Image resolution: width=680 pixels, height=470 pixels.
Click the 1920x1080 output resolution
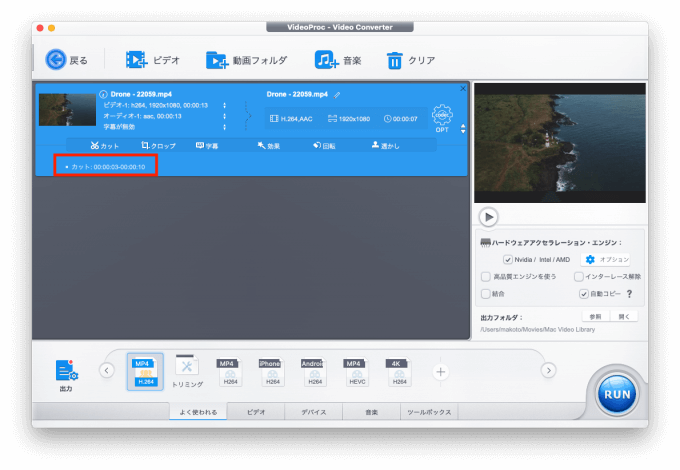349,118
